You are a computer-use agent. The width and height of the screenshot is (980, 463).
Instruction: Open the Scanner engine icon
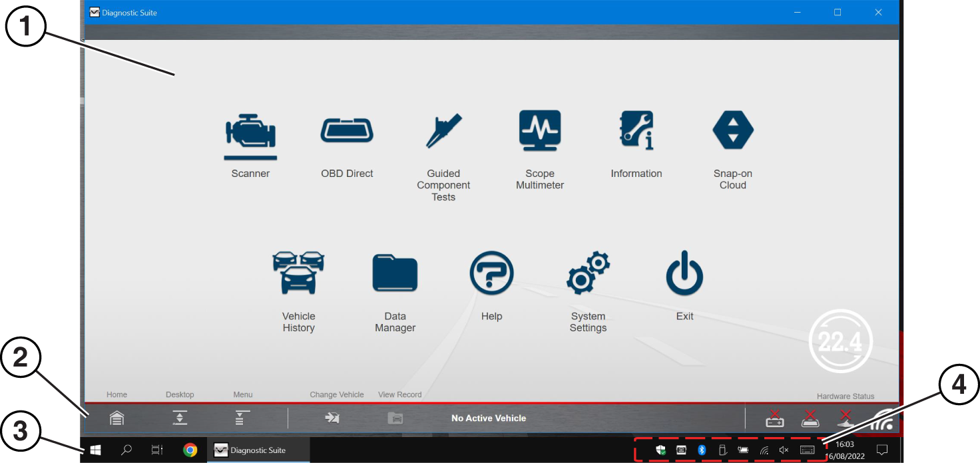(x=250, y=132)
